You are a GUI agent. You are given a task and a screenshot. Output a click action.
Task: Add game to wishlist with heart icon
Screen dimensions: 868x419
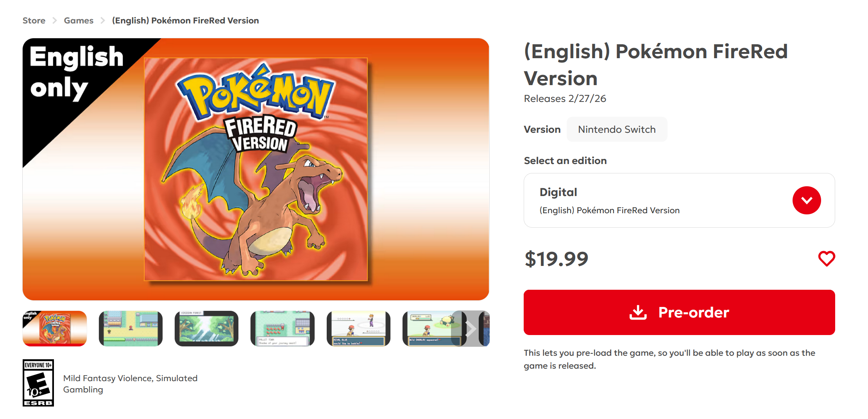click(826, 259)
